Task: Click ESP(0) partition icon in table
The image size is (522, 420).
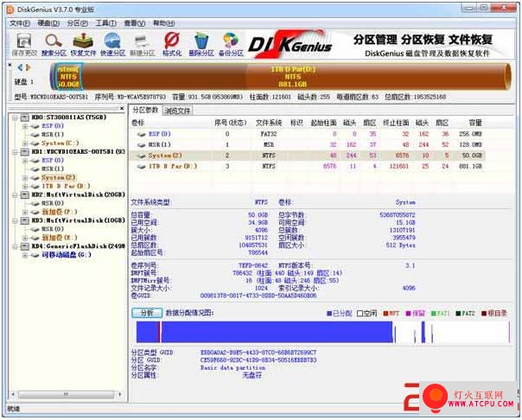Action: pos(142,134)
